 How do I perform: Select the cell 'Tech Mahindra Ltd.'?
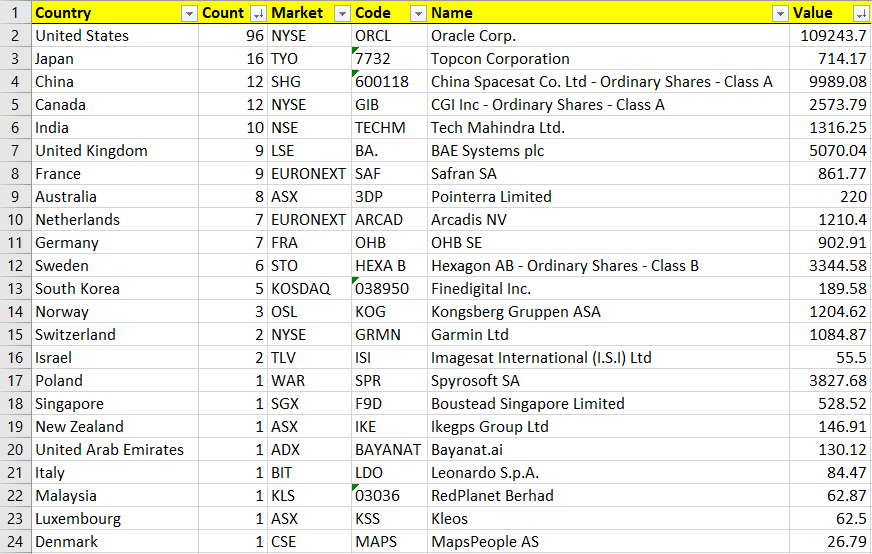coord(608,127)
